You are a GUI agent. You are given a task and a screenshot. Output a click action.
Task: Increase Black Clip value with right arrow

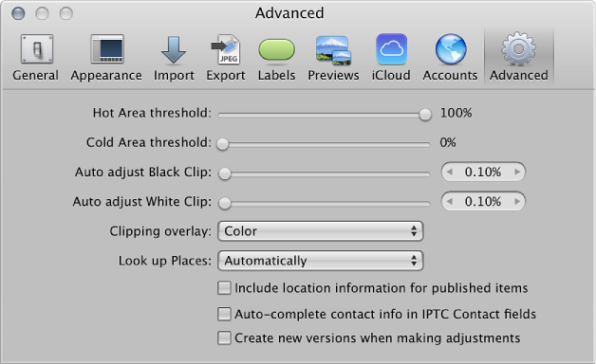[x=517, y=172]
